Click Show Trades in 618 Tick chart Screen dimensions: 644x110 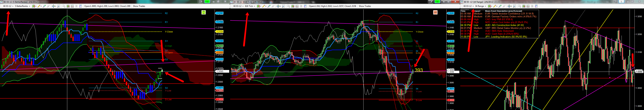pyautogui.click(x=365, y=6)
